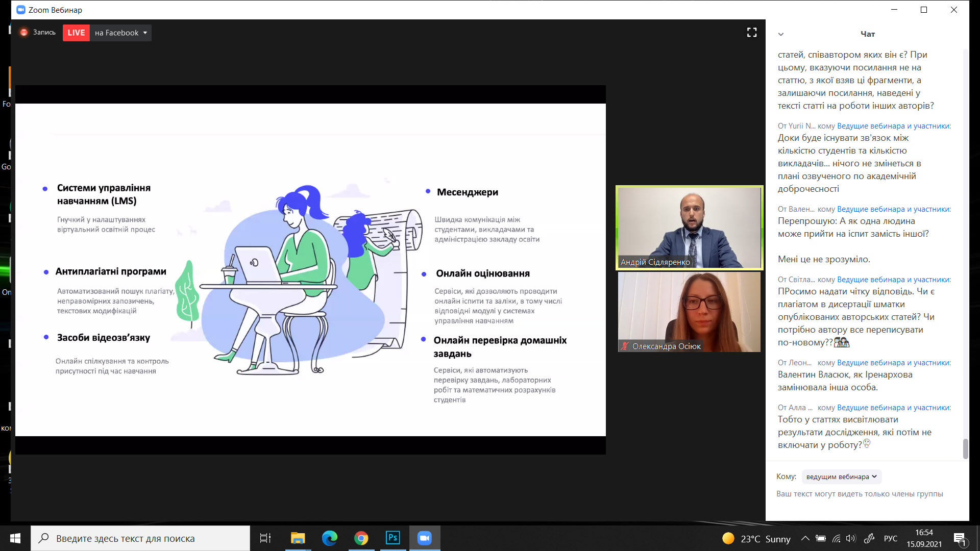Click the LIVE badge button
The height and width of the screenshot is (551, 980).
click(76, 33)
